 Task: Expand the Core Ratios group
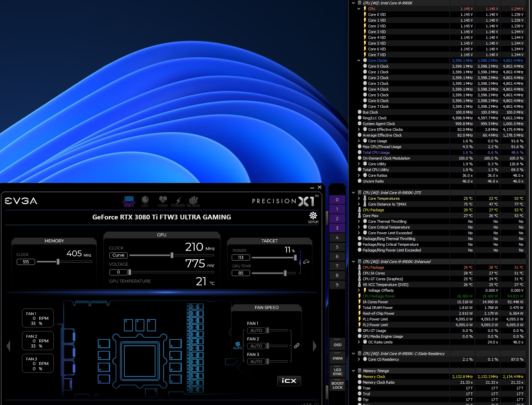click(x=359, y=175)
